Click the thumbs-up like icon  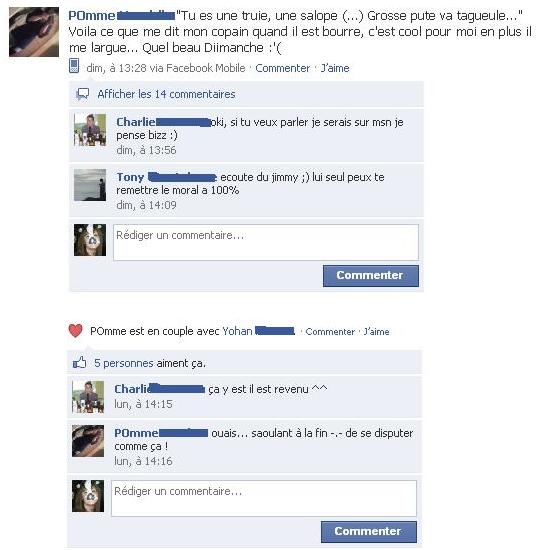click(80, 362)
